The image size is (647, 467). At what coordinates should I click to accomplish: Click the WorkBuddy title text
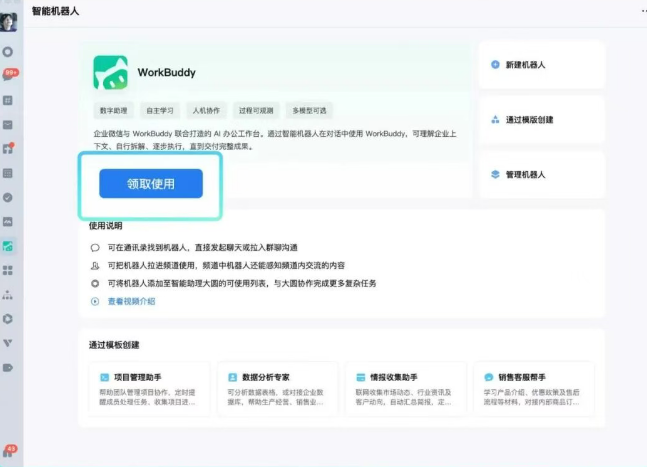[x=167, y=73]
